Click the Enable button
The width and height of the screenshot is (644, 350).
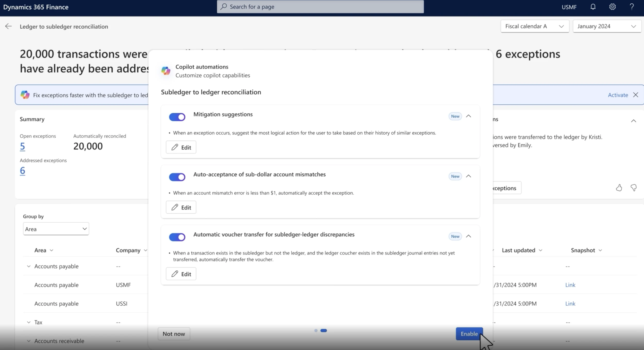pos(469,334)
